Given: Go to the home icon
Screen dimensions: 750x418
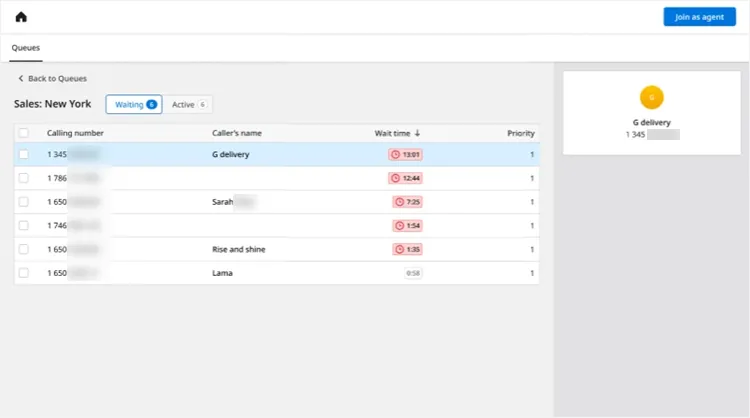Looking at the screenshot, I should (21, 17).
